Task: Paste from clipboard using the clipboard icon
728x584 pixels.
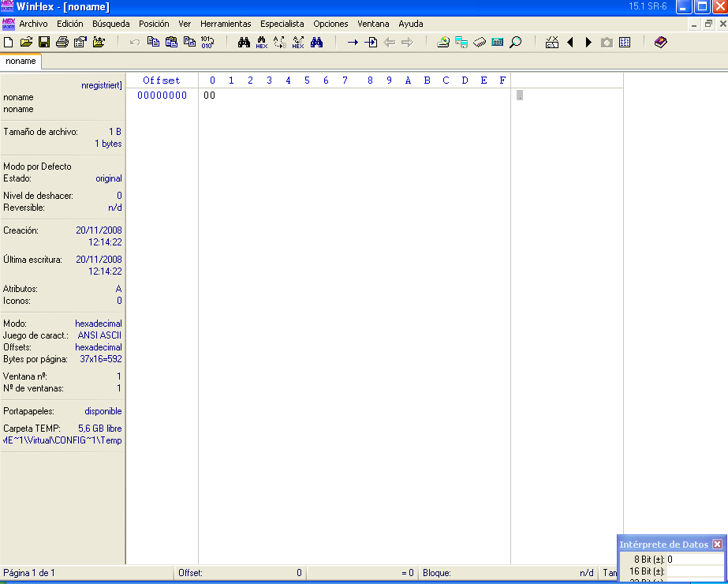Action: click(171, 43)
